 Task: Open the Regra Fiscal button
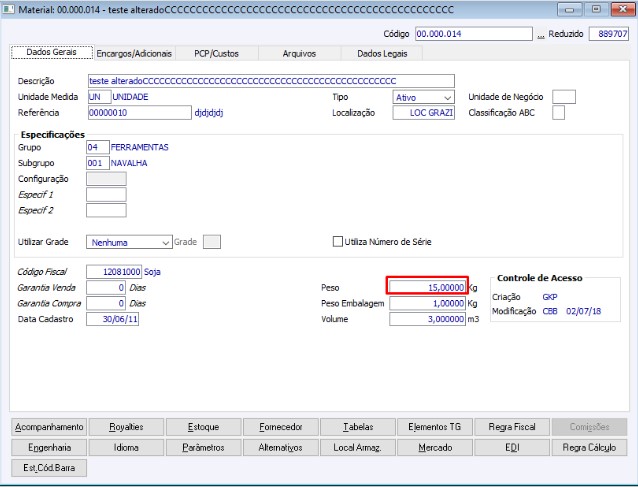(x=512, y=427)
